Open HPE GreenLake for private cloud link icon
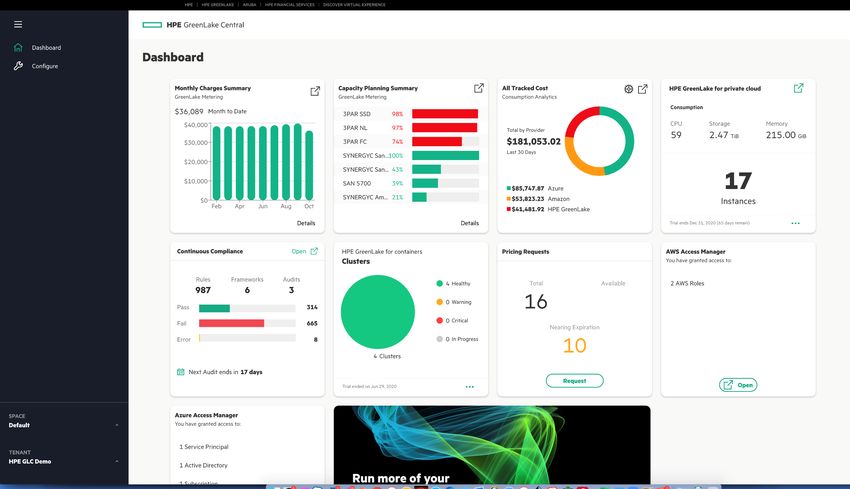The width and height of the screenshot is (850, 489). pos(799,88)
